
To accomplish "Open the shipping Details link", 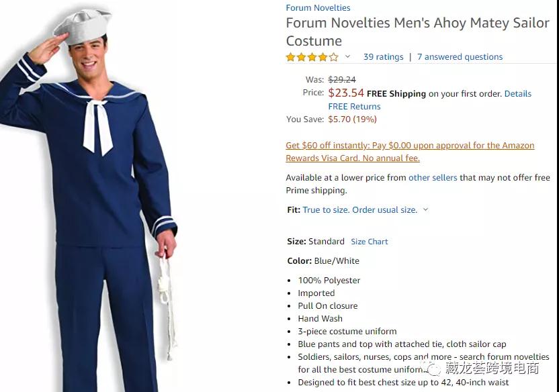I will [x=517, y=94].
